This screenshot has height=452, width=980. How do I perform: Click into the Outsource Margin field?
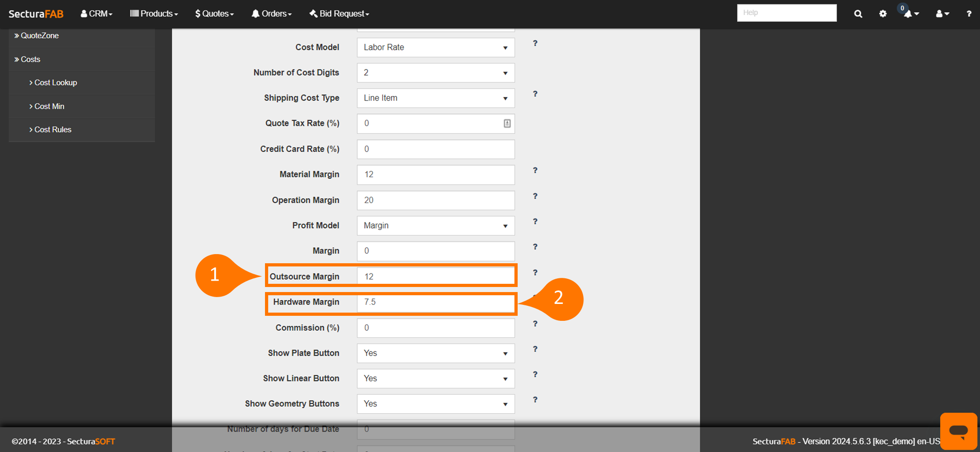pyautogui.click(x=435, y=277)
